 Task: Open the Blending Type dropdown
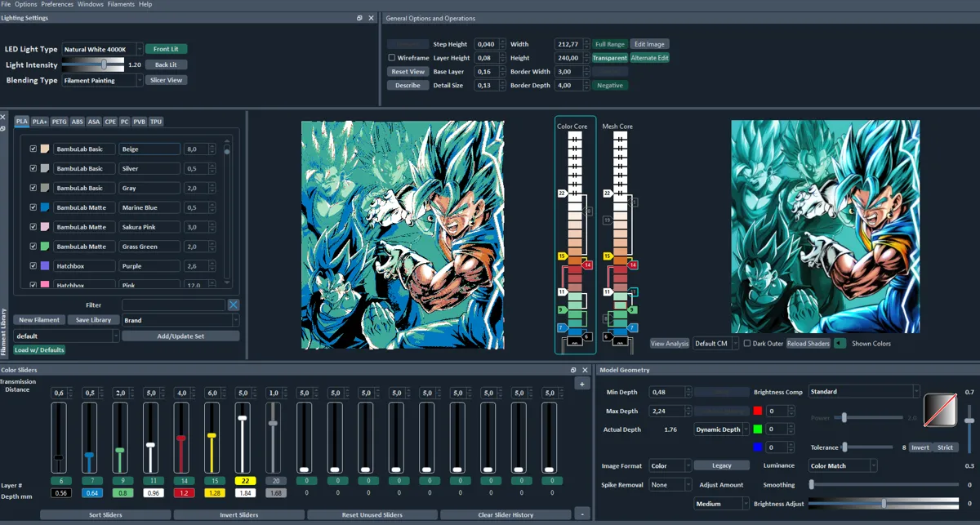(x=102, y=80)
